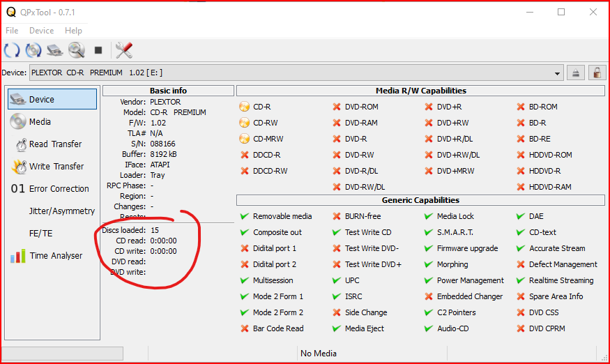Click the disc with magnifier scan icon
The width and height of the screenshot is (610, 364).
point(76,50)
